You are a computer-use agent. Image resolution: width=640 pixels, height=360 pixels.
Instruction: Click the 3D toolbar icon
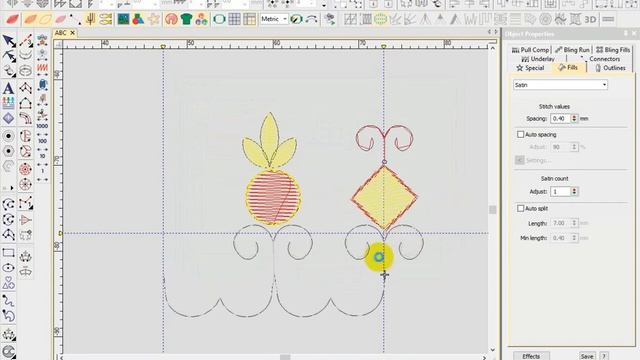tap(590, 19)
